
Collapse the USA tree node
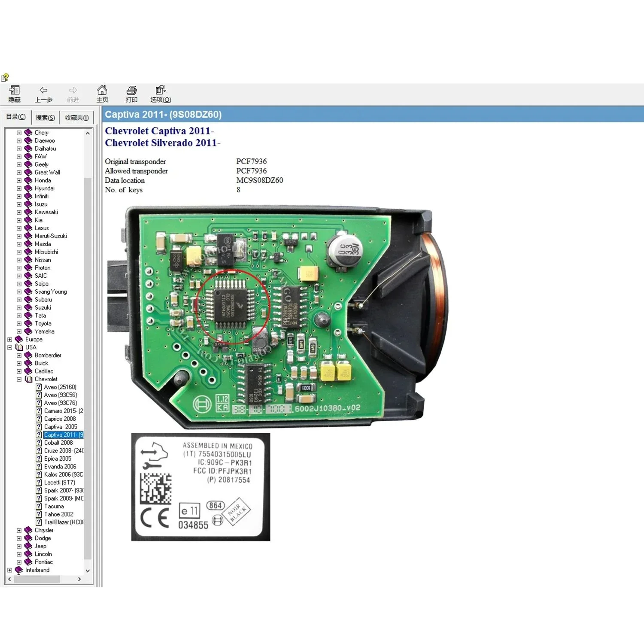[x=10, y=347]
